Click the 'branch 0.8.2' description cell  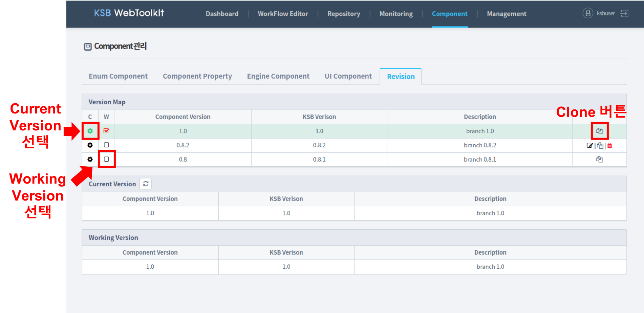(x=480, y=145)
